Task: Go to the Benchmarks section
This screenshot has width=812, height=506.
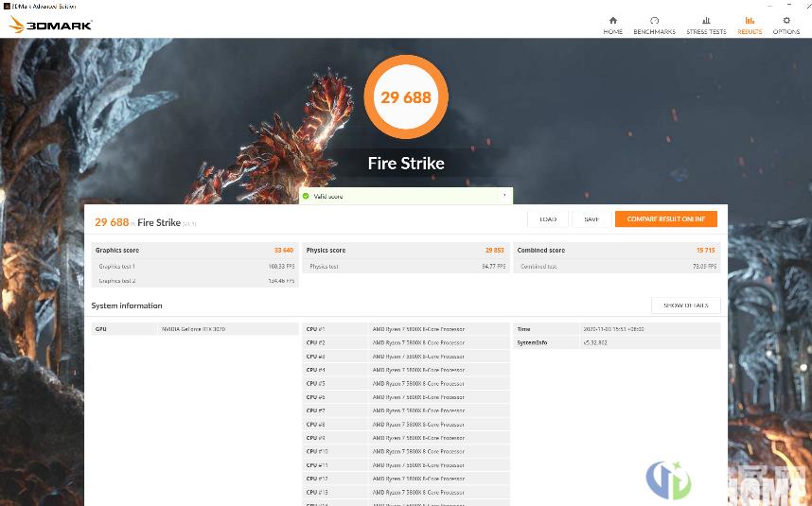Action: coord(654,25)
